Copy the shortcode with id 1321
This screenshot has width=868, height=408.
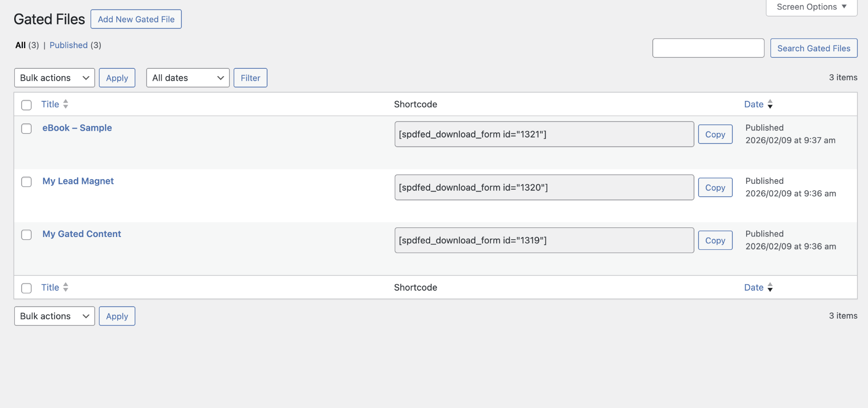coord(715,134)
